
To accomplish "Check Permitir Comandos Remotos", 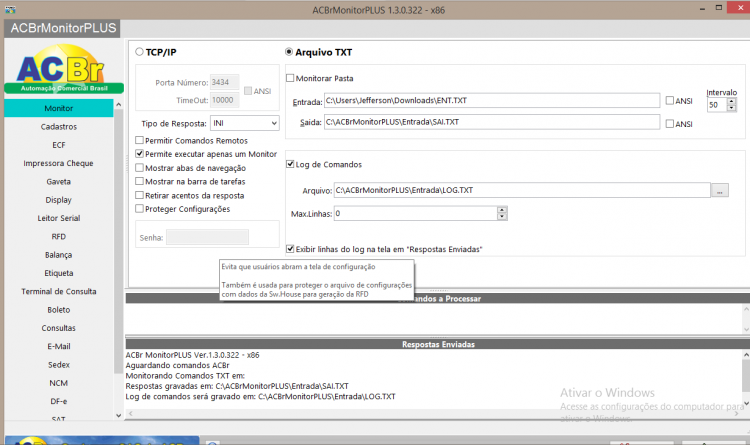I will 139,140.
